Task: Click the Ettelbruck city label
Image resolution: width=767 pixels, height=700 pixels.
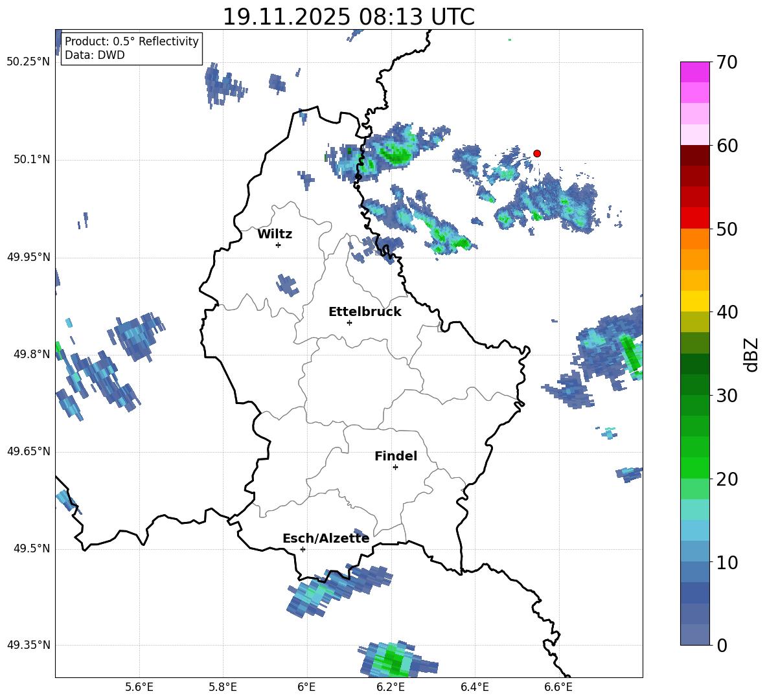Action: click(365, 312)
